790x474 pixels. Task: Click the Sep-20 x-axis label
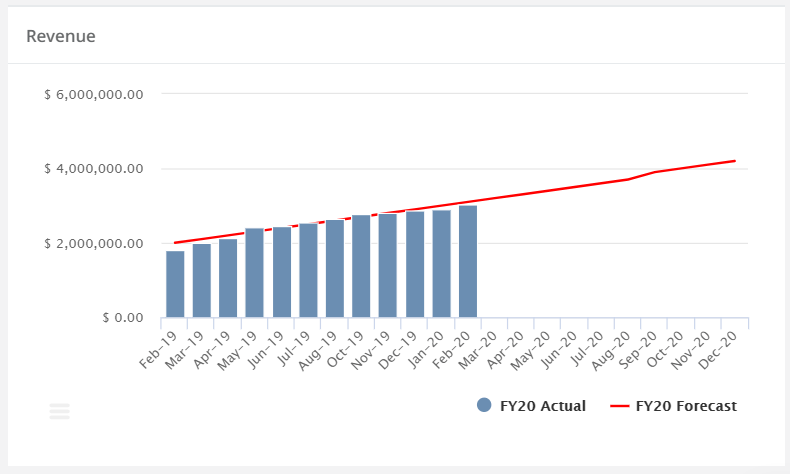637,350
